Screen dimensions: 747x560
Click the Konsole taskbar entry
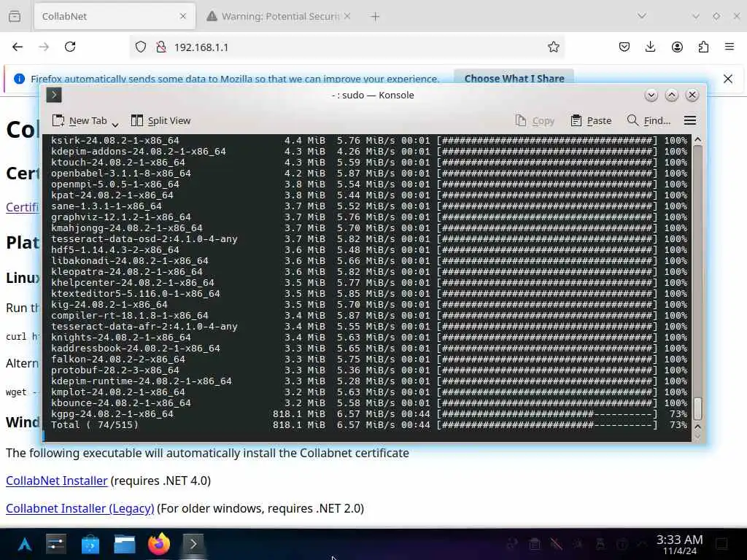pyautogui.click(x=193, y=544)
